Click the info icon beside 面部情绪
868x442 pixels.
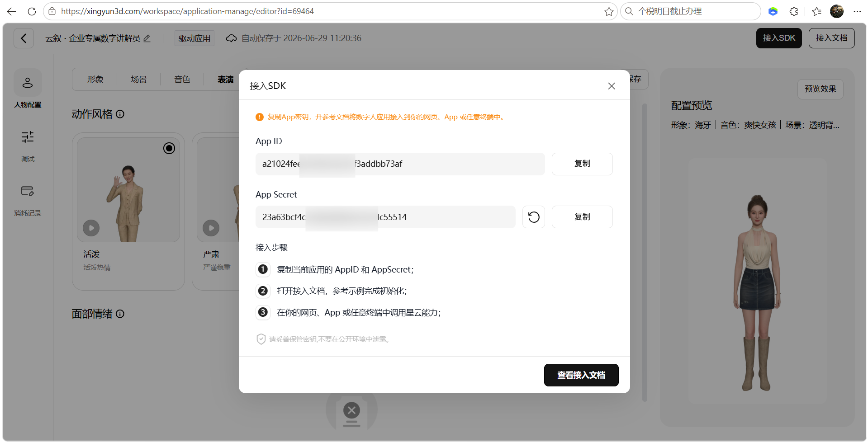coord(120,314)
